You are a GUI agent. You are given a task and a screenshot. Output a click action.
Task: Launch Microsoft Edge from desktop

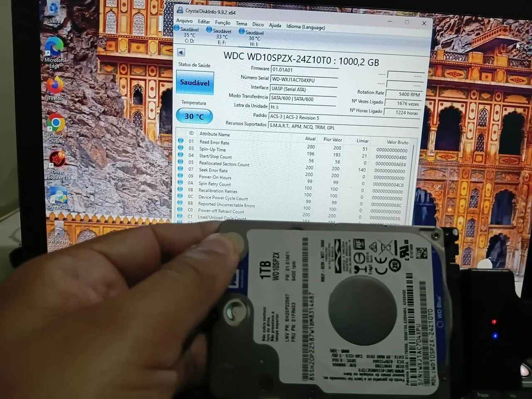54,52
